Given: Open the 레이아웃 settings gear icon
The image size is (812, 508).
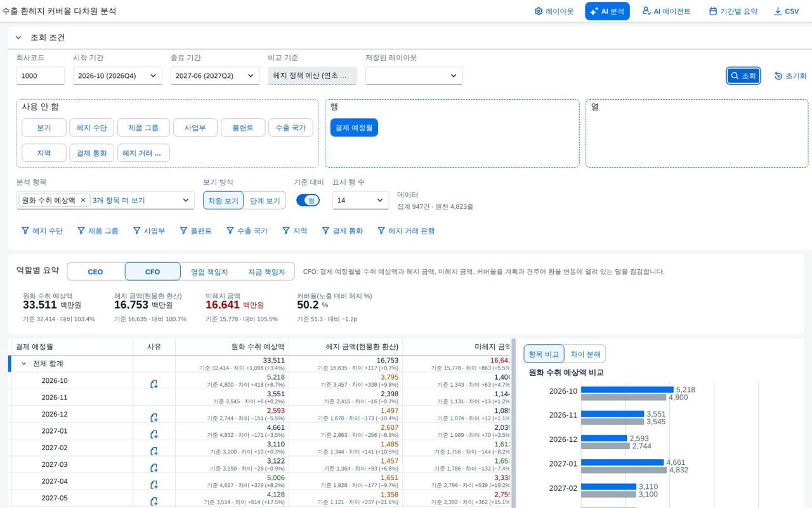Looking at the screenshot, I should [539, 11].
